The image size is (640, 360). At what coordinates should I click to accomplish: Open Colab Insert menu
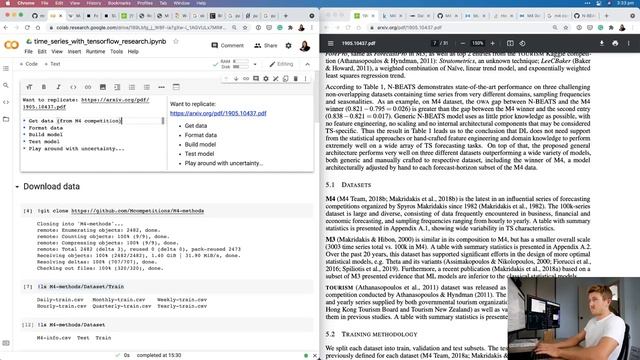[x=74, y=52]
